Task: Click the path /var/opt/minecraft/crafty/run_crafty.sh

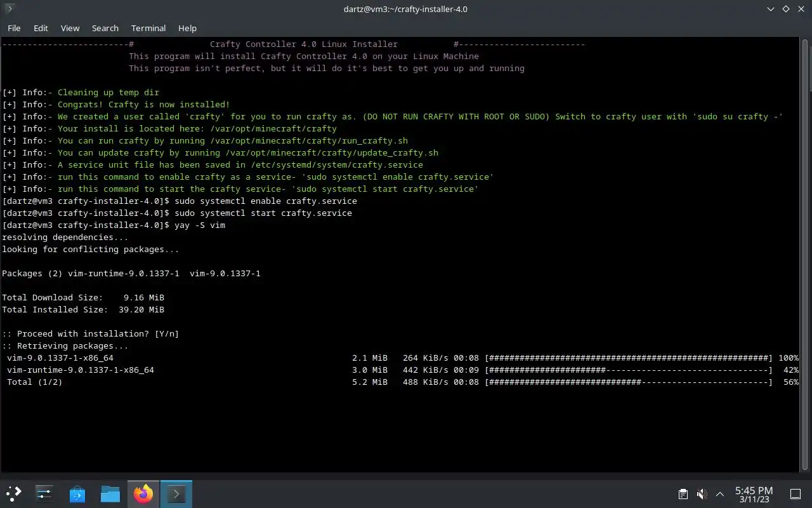Action: pyautogui.click(x=309, y=140)
